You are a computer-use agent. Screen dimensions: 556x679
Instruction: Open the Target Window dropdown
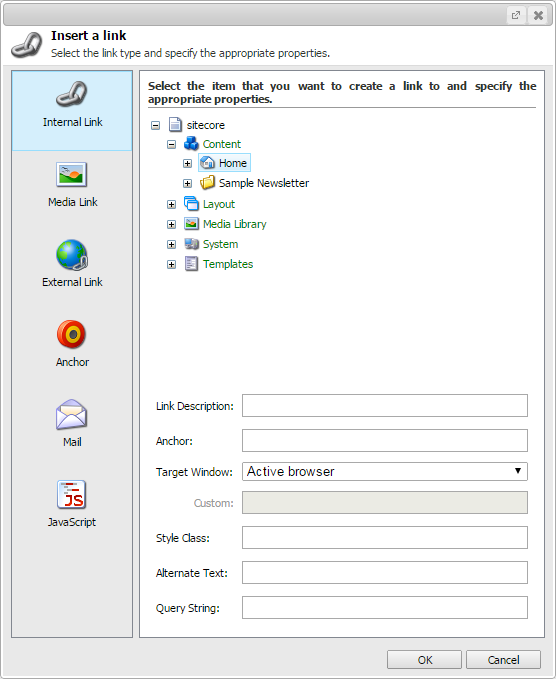pos(385,471)
